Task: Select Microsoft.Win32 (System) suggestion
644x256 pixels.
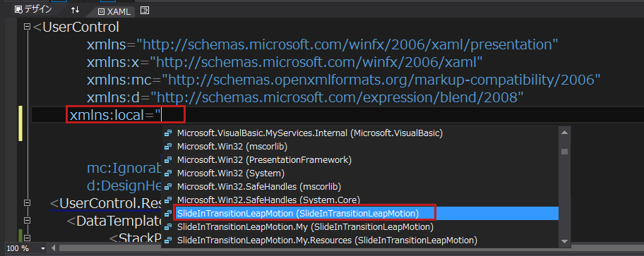Action: click(359, 173)
